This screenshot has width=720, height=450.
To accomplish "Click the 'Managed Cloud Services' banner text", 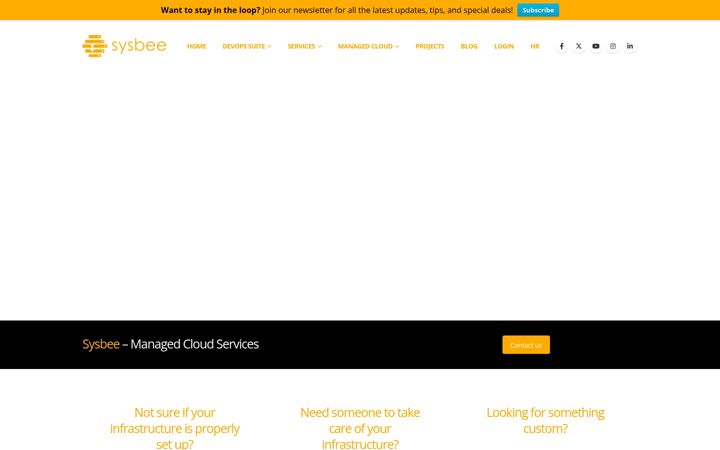I will click(x=195, y=344).
